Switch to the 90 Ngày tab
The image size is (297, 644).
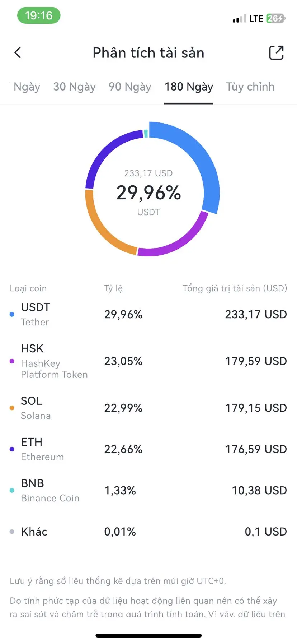point(130,87)
